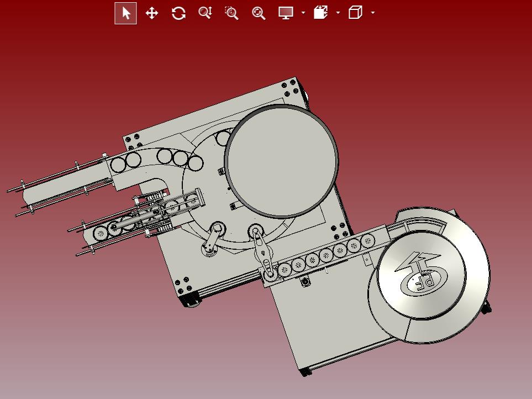Viewport: 532px width, 399px height.
Task: Click the view orientation sheet icon
Action: coord(320,13)
